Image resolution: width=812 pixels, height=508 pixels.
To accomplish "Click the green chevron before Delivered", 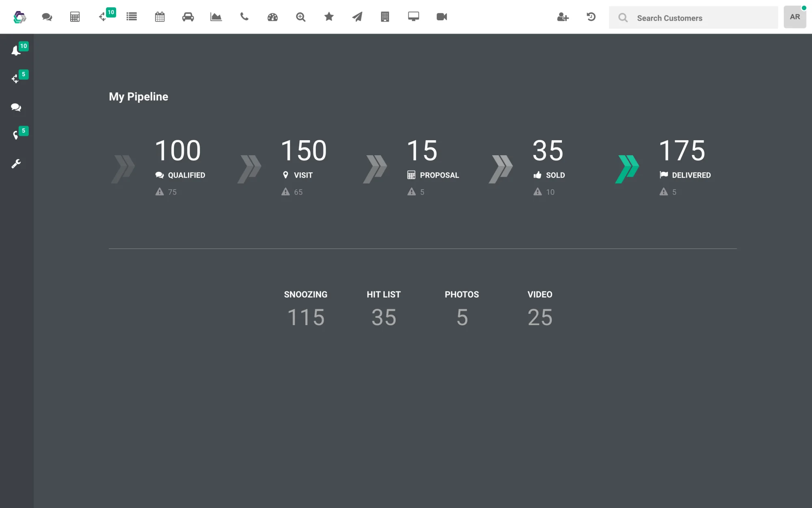I will click(627, 169).
